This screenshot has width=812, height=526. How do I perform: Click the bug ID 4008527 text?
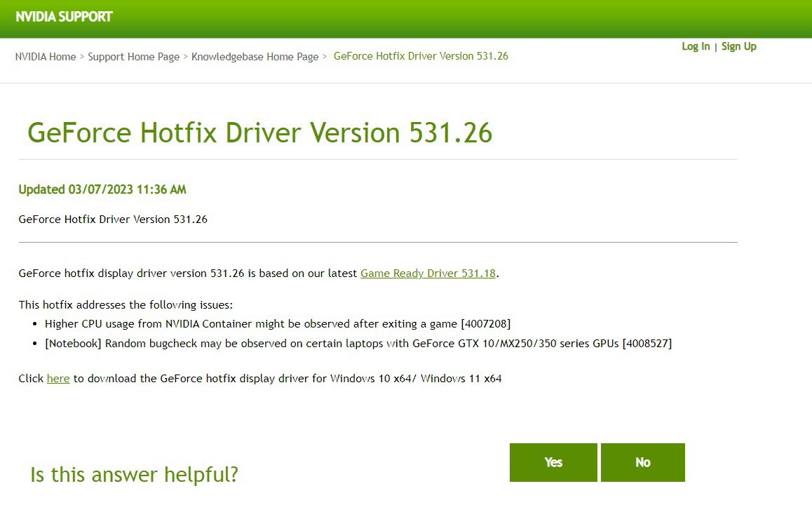647,344
